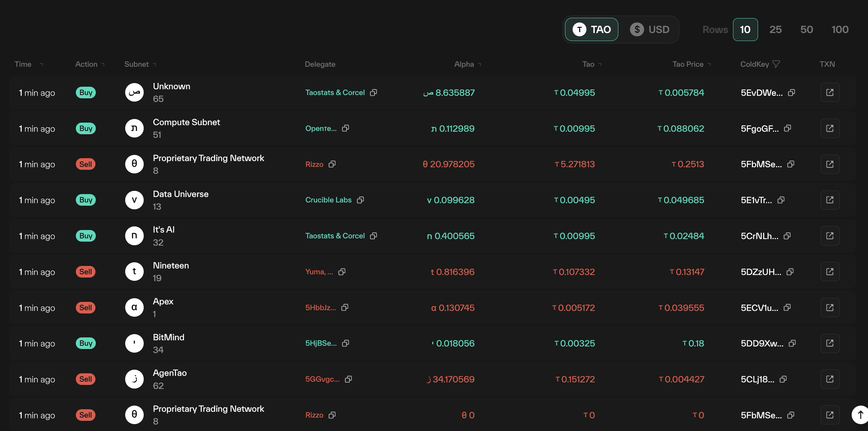Click the Buy badge in BitMind row
The height and width of the screenshot is (431, 868).
click(86, 343)
